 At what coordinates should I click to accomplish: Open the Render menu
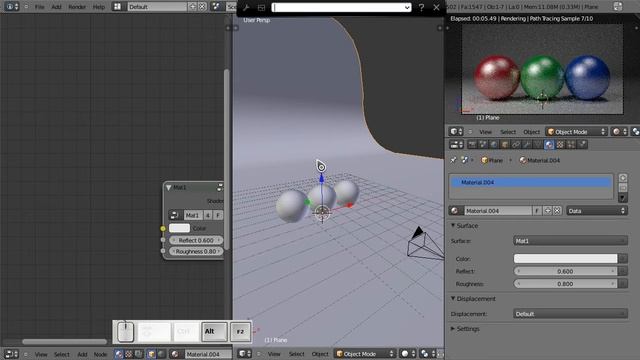[77, 7]
